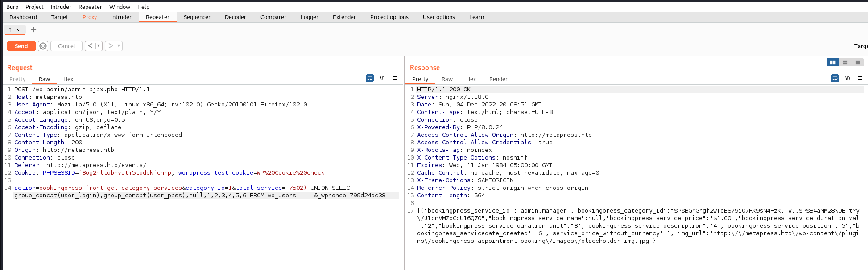The height and width of the screenshot is (270, 868).
Task: Open the Window menu
Action: [120, 7]
